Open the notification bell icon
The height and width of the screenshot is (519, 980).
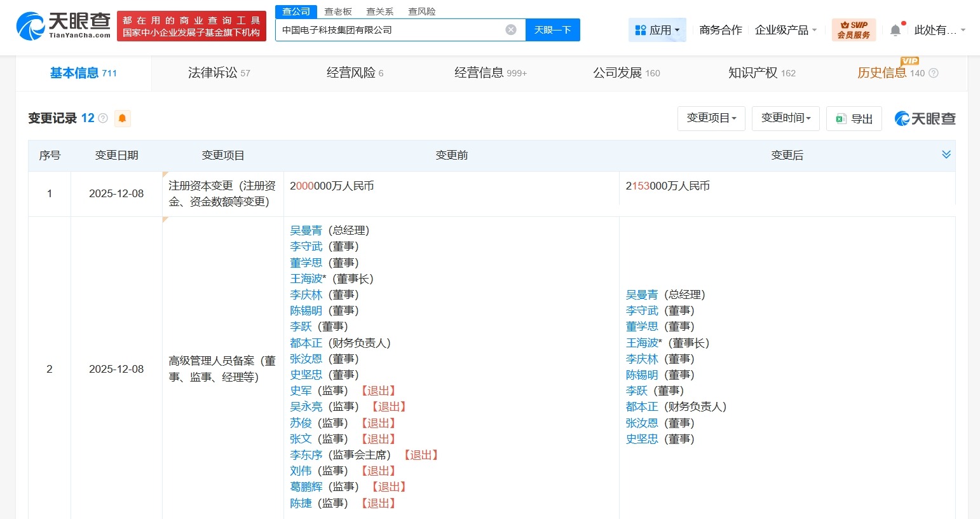[895, 29]
